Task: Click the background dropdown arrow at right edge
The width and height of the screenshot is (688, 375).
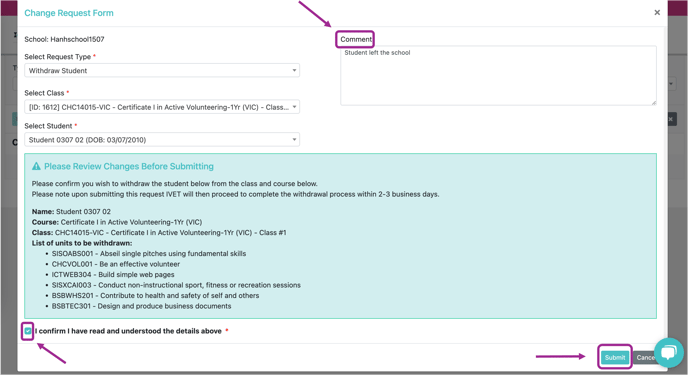Action: click(671, 84)
